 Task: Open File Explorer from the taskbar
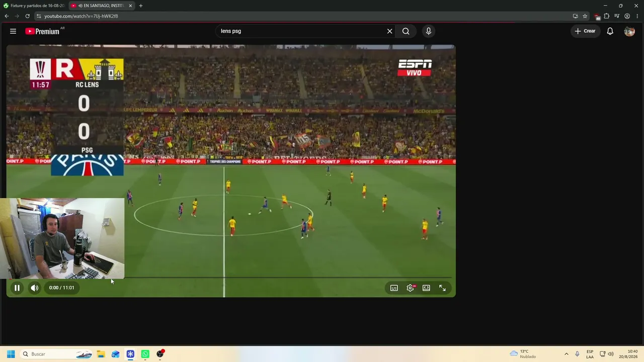pyautogui.click(x=101, y=354)
